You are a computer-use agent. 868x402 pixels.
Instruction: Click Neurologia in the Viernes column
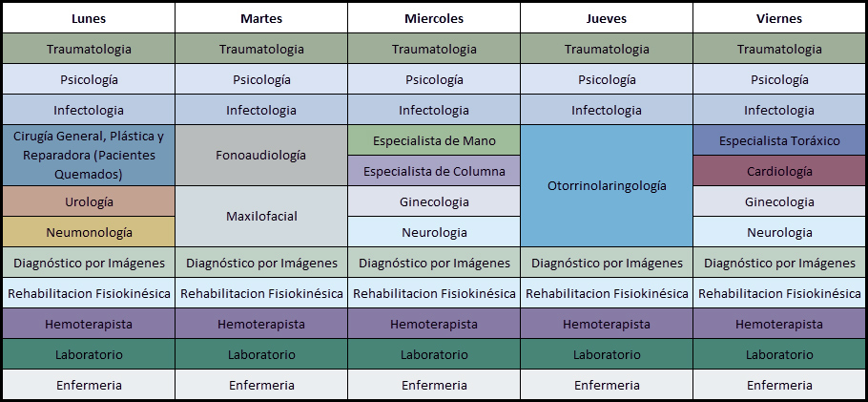tap(779, 232)
